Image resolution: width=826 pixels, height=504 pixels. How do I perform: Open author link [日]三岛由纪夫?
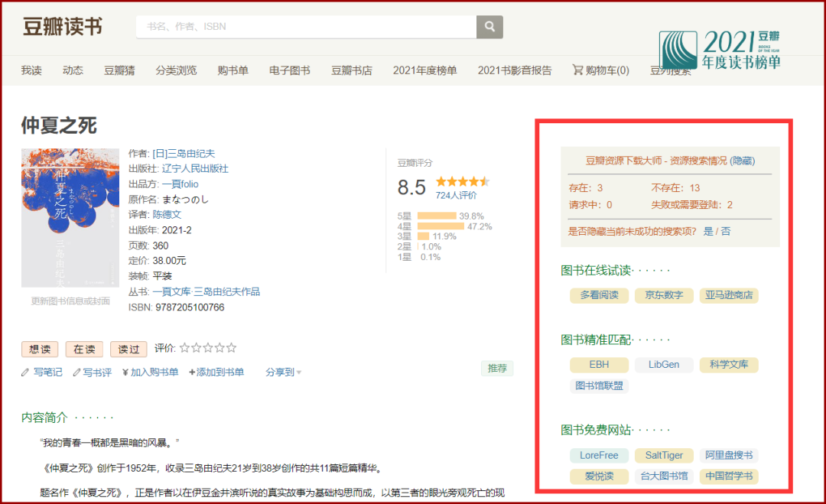(184, 154)
